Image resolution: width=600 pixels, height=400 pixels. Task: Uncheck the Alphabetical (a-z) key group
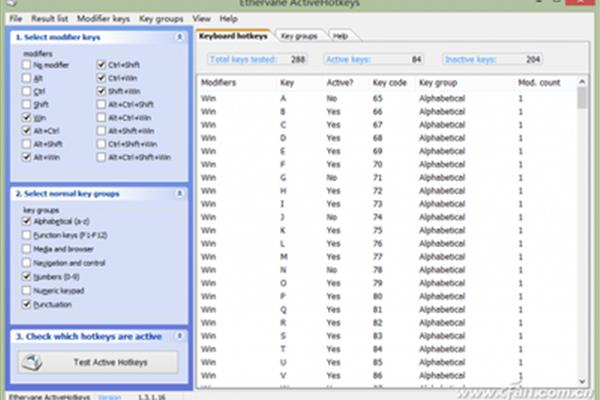coord(26,221)
